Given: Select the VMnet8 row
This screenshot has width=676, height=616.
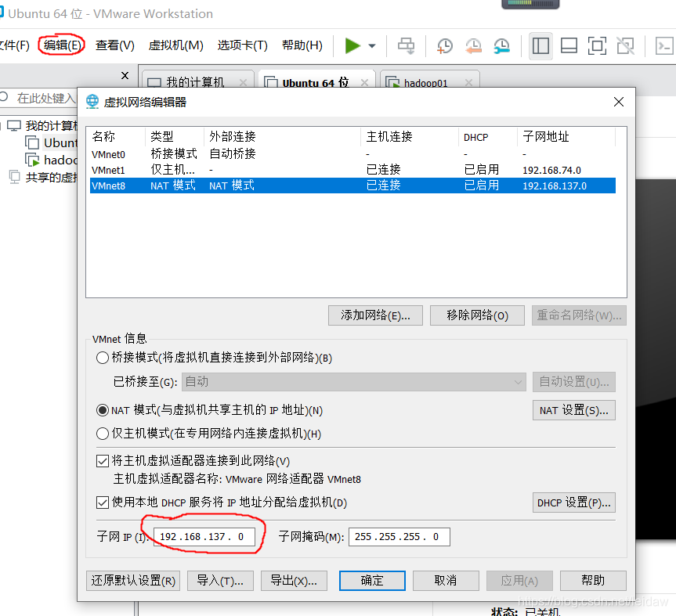Looking at the screenshot, I should (352, 186).
